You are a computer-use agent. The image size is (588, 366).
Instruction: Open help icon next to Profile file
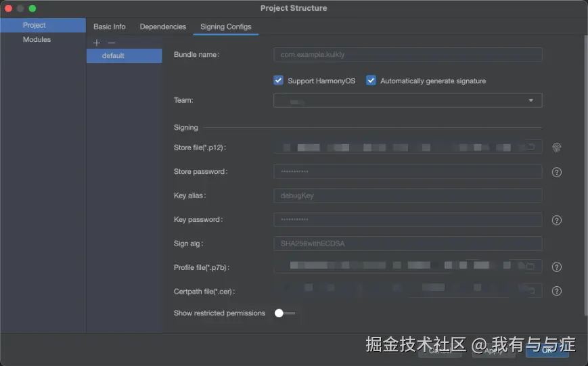coord(556,267)
